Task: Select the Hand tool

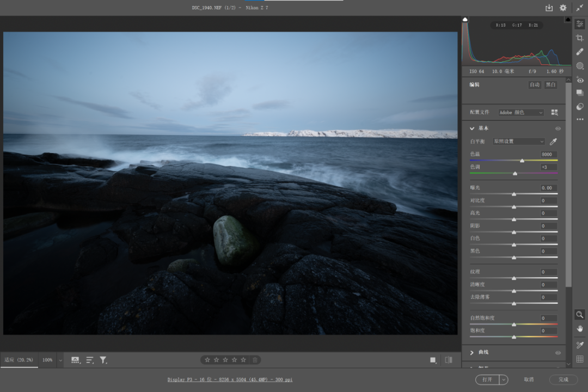Action: [x=580, y=328]
